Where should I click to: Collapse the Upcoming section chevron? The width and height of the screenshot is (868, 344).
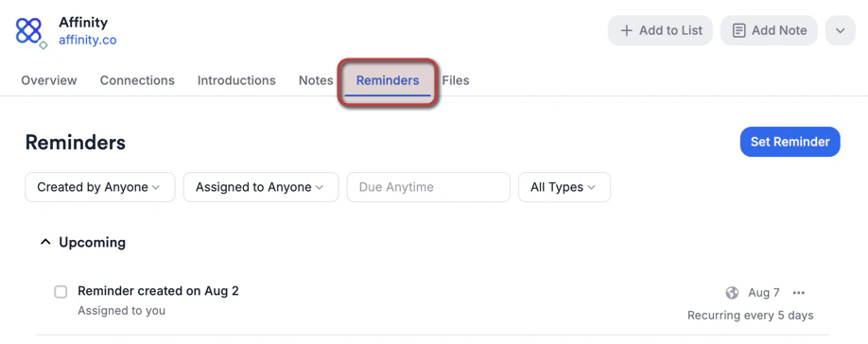[x=44, y=242]
